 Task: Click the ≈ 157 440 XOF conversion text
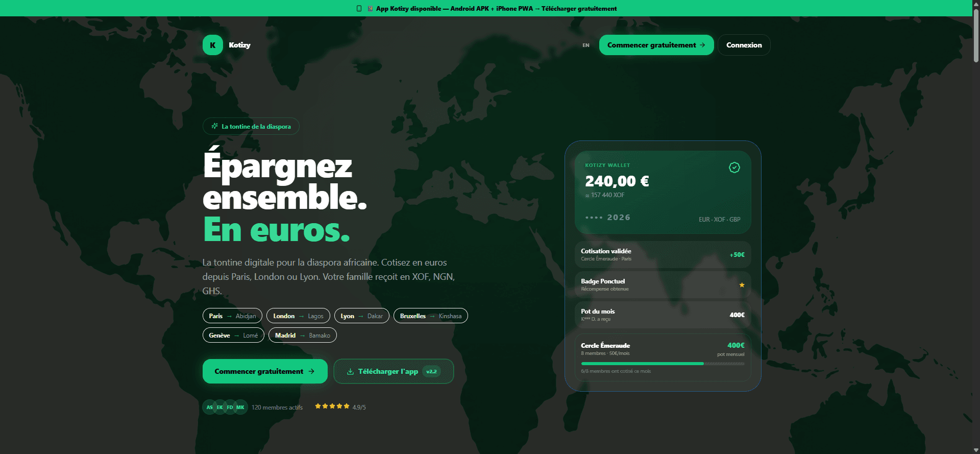pos(605,195)
